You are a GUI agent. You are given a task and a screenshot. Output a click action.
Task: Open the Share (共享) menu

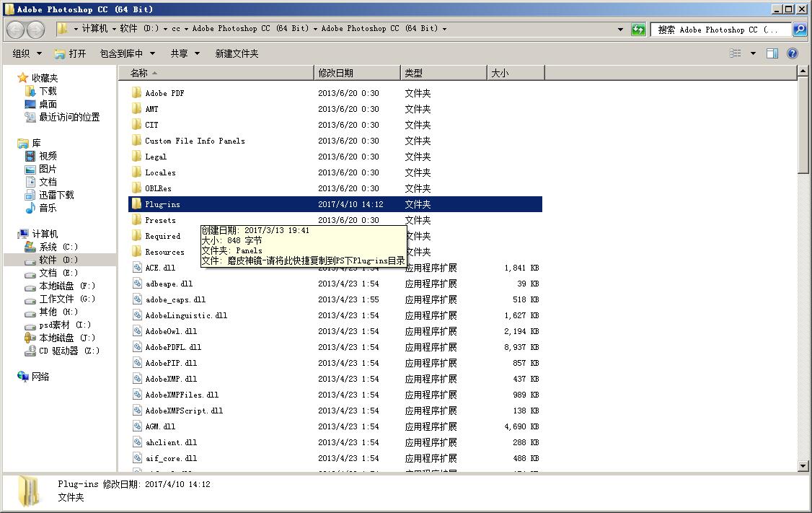(185, 53)
